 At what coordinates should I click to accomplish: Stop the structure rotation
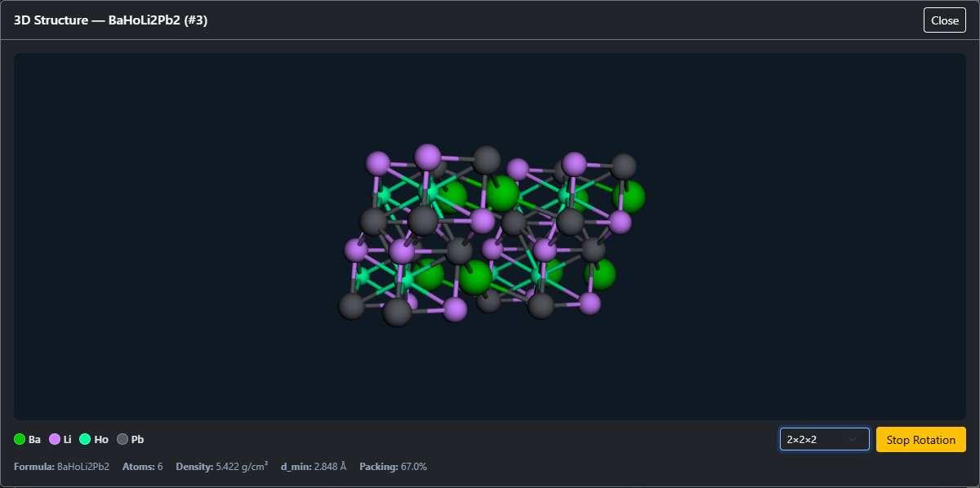tap(920, 440)
